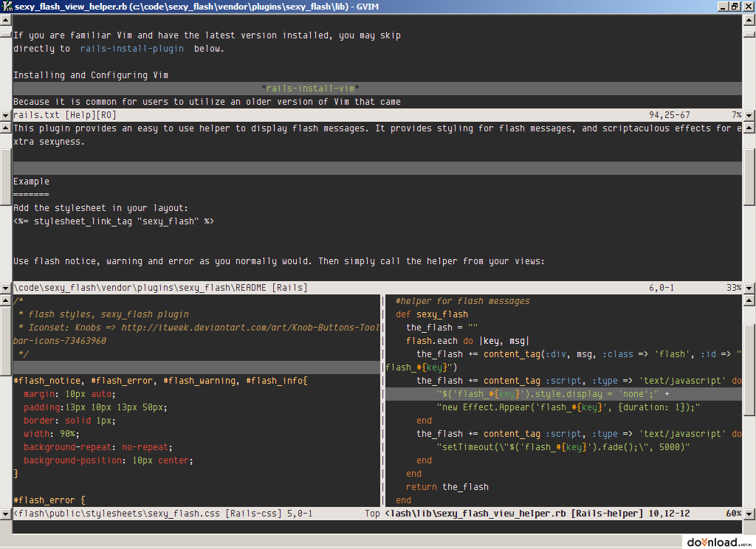
Task: Click the "#helper for flash messages" comment
Action: click(462, 301)
